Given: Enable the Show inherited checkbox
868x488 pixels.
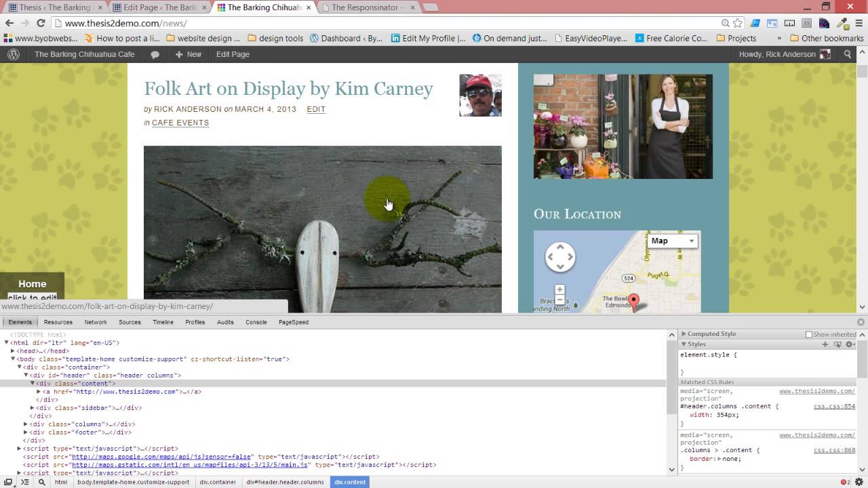Looking at the screenshot, I should tap(808, 334).
